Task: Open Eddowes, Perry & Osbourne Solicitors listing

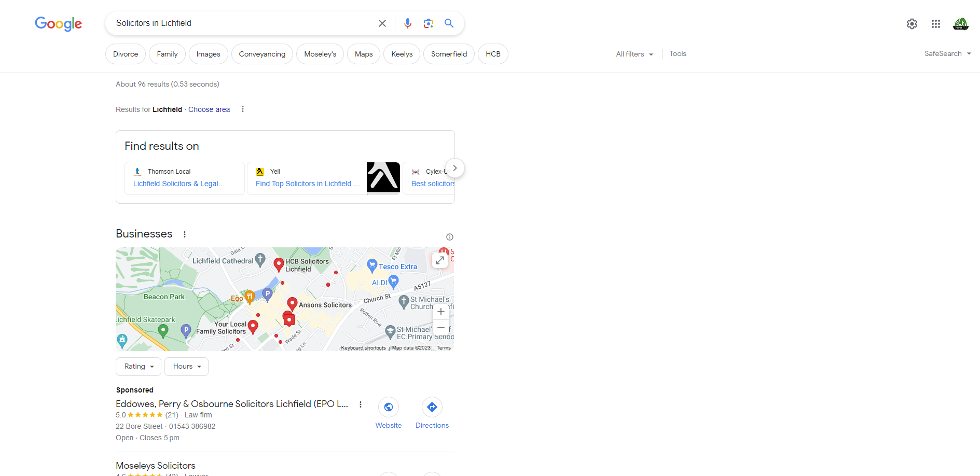Action: pos(232,404)
